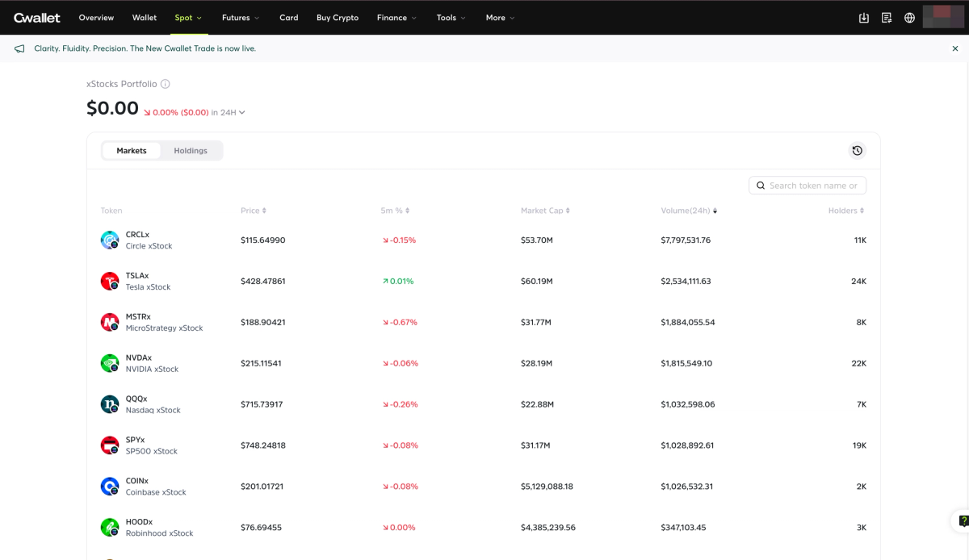Open the QQQx token name
The width and height of the screenshot is (969, 560).
point(136,399)
